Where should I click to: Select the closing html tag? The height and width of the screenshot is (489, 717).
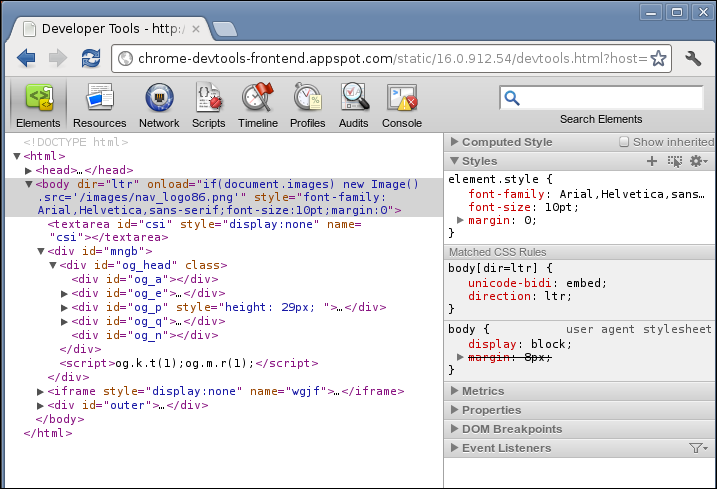(48, 433)
